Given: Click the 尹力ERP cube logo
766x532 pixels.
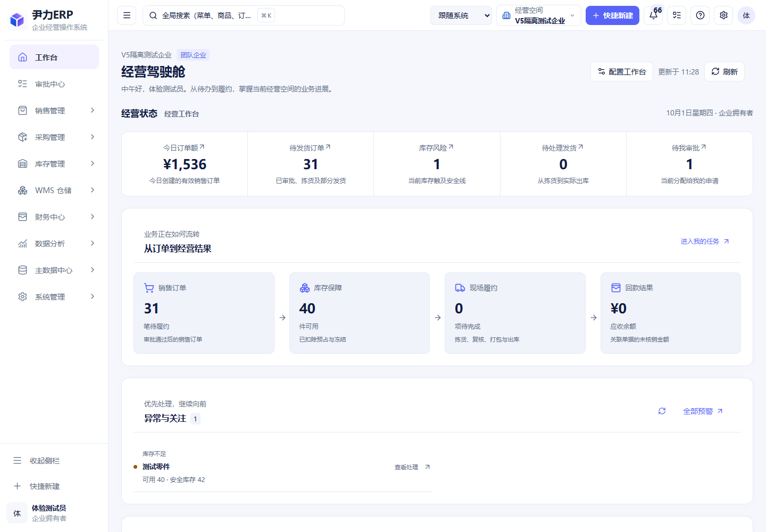Looking at the screenshot, I should [17, 20].
